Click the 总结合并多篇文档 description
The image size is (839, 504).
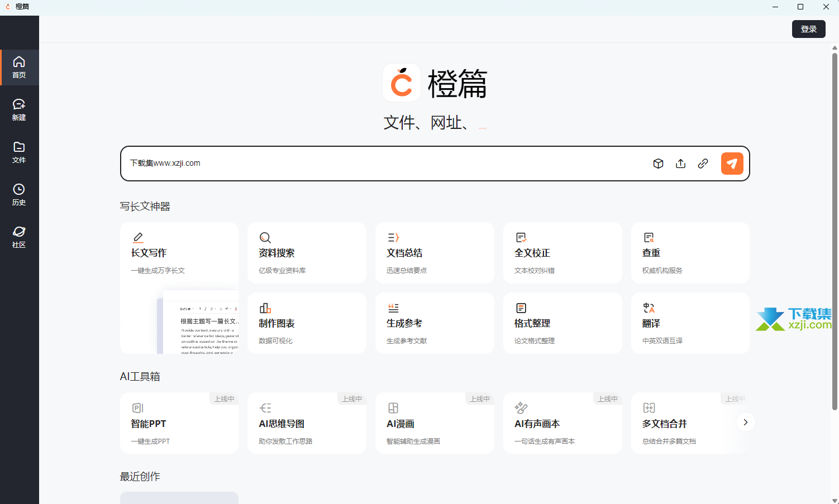669,441
